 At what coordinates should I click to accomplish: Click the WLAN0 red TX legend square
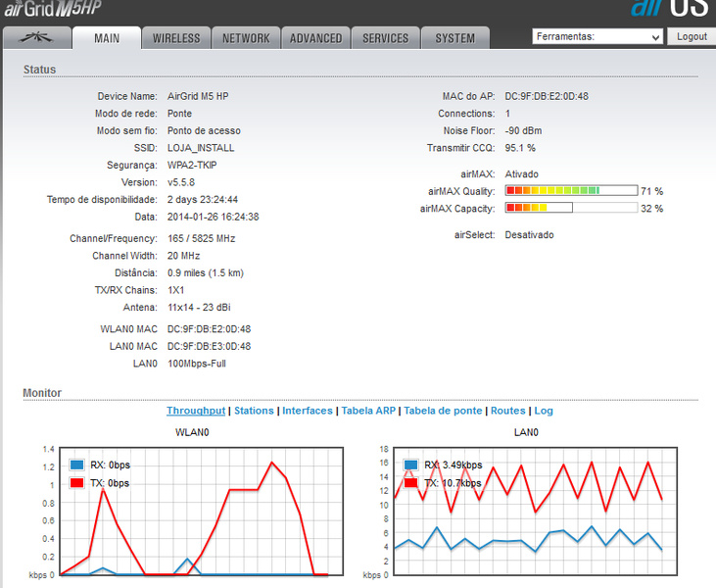pyautogui.click(x=77, y=483)
